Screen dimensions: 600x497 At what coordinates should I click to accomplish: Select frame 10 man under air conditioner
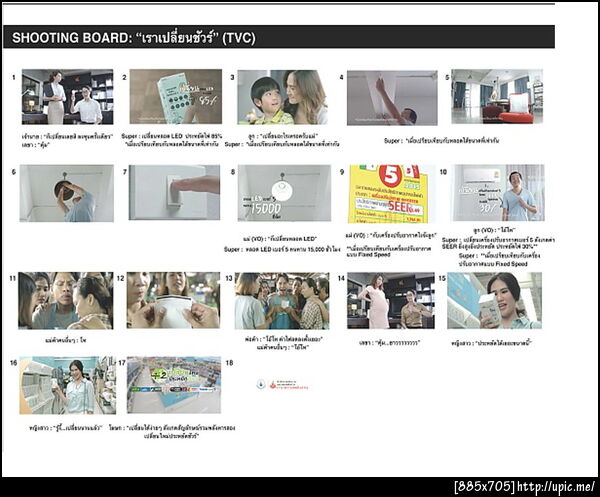(x=498, y=193)
